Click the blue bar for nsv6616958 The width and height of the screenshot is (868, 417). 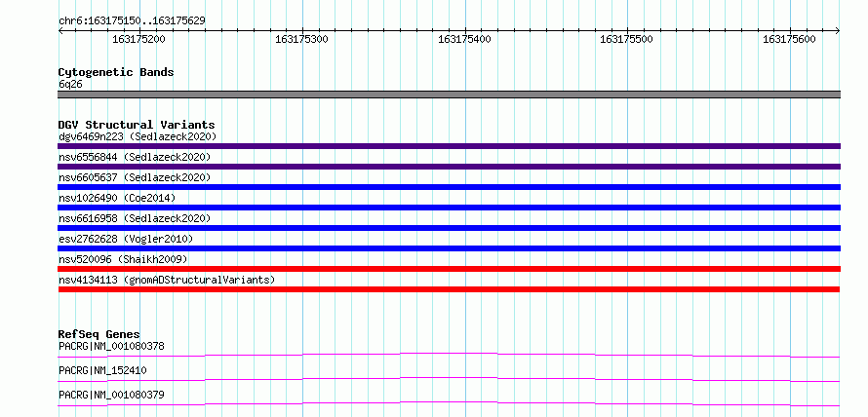[x=449, y=228]
